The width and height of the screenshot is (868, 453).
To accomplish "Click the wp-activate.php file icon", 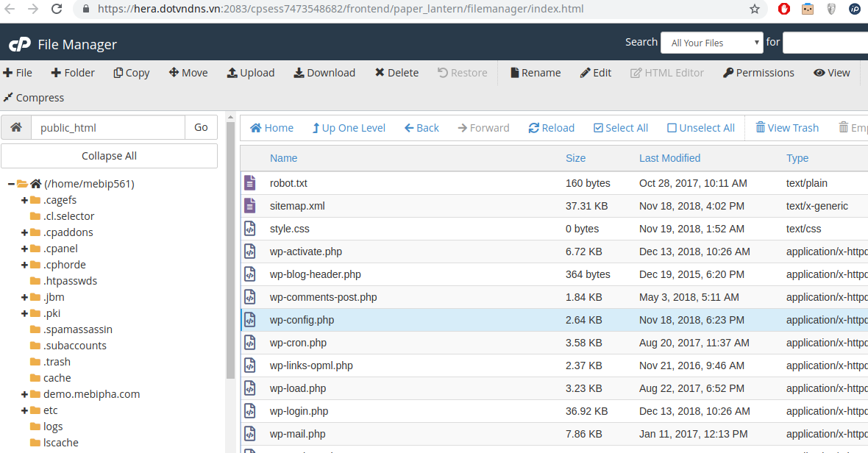I will click(x=250, y=251).
